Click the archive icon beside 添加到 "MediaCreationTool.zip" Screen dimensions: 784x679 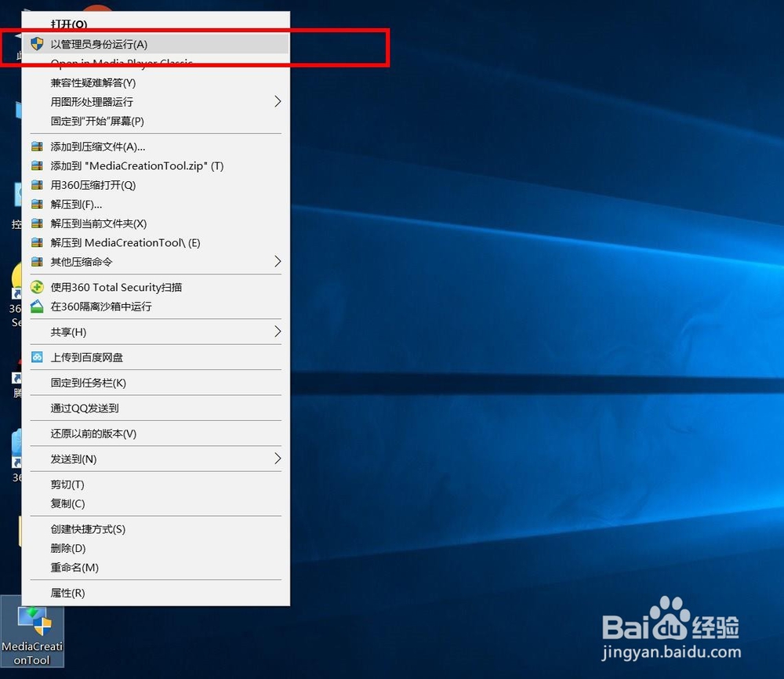pos(37,165)
